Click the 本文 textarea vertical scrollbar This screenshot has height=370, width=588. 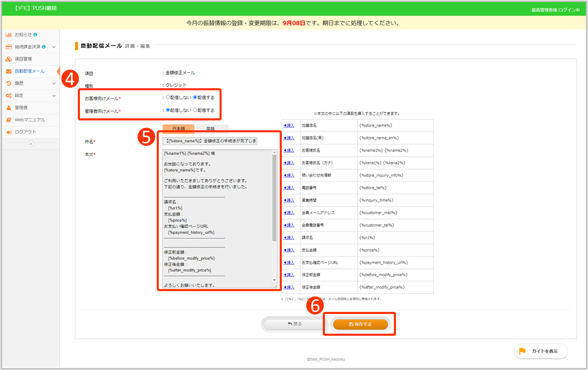(x=274, y=197)
